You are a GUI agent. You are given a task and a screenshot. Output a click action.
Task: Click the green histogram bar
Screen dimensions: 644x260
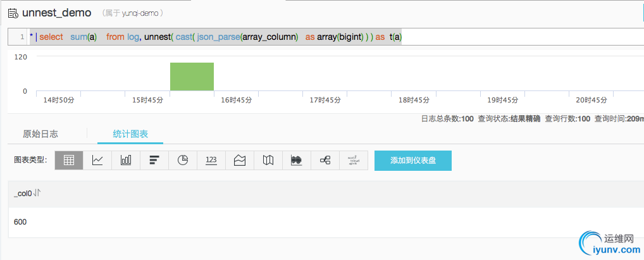tap(192, 77)
